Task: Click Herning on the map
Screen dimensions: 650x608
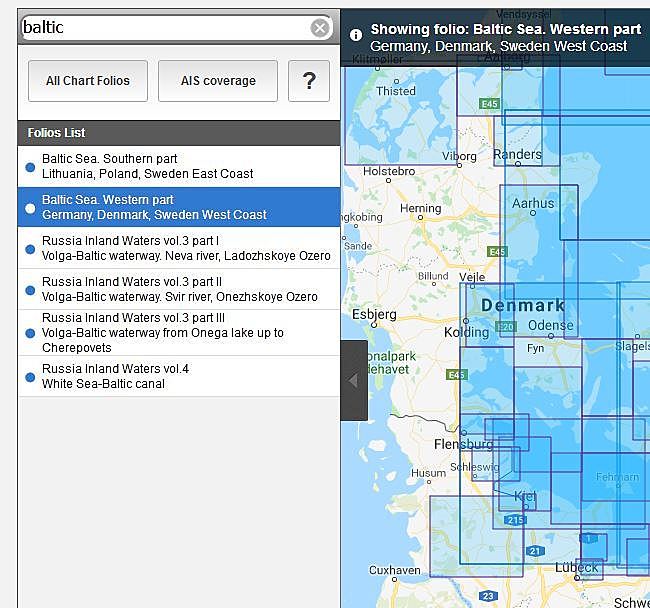Action: pyautogui.click(x=420, y=208)
